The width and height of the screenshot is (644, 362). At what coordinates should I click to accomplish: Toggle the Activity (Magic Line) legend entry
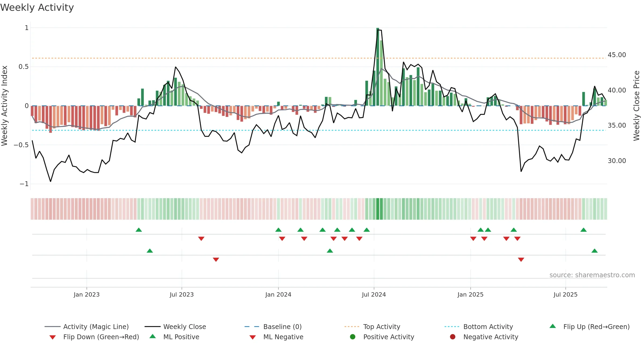tap(87, 327)
